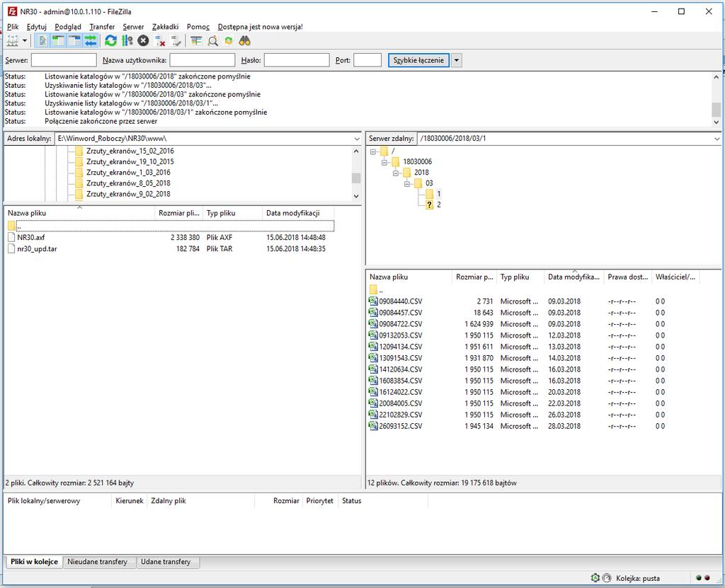Select remote folder 1 in tree
The height and width of the screenshot is (588, 725).
tap(438, 194)
